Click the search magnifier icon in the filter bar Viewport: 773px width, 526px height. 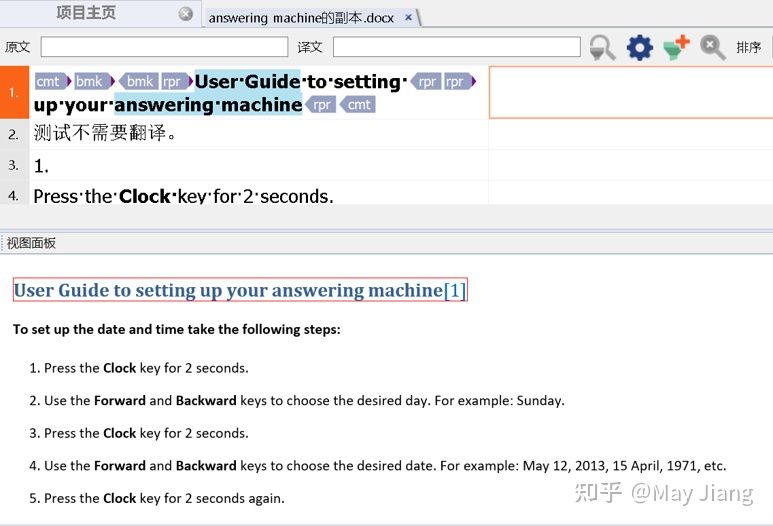(x=602, y=47)
